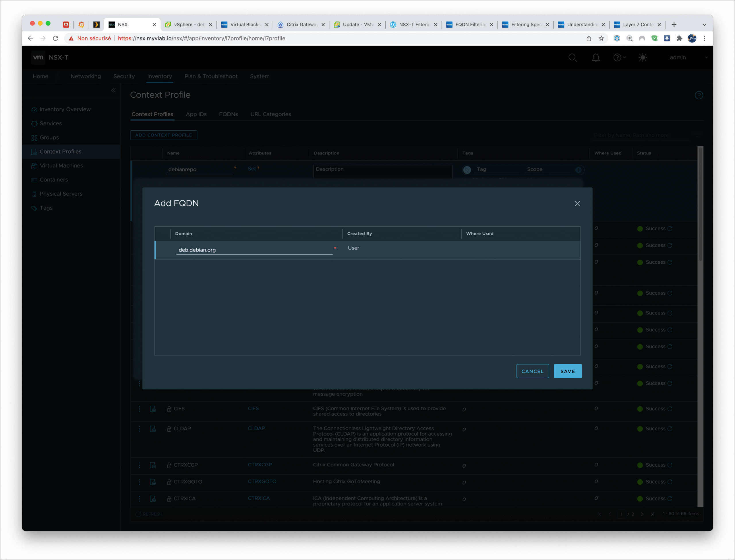Click the NSX search magnifier icon
735x560 pixels.
572,58
